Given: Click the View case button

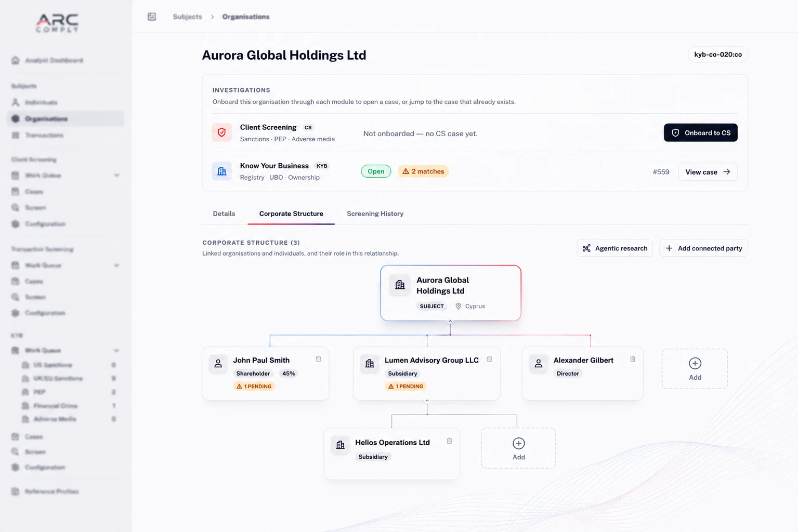Looking at the screenshot, I should 708,172.
